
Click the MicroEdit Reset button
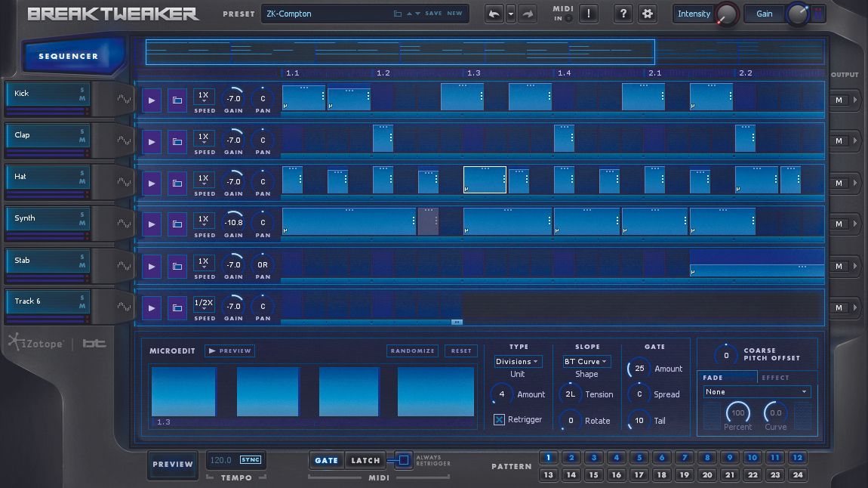click(x=461, y=351)
